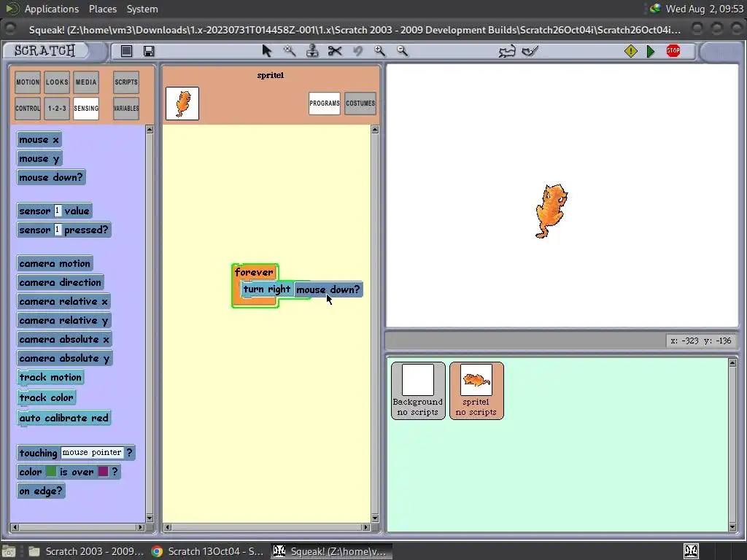Open the project notes list icon
747x560 pixels.
(x=126, y=51)
